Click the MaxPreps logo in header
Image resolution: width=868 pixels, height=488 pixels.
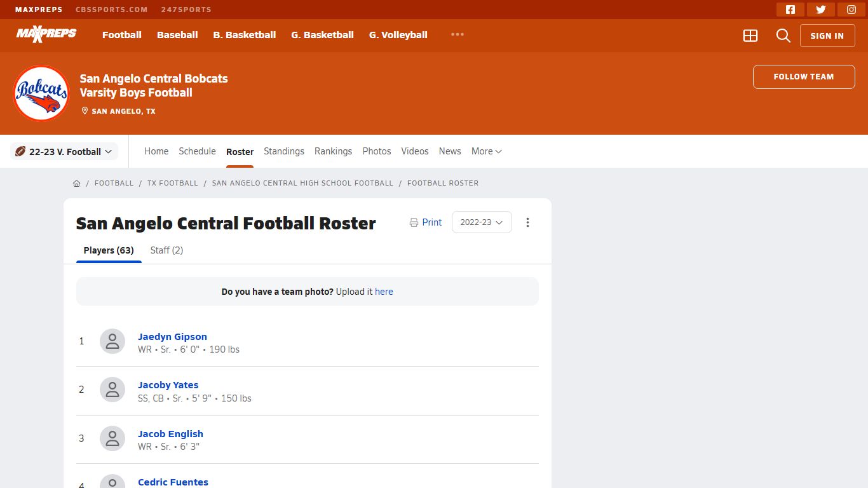click(46, 34)
